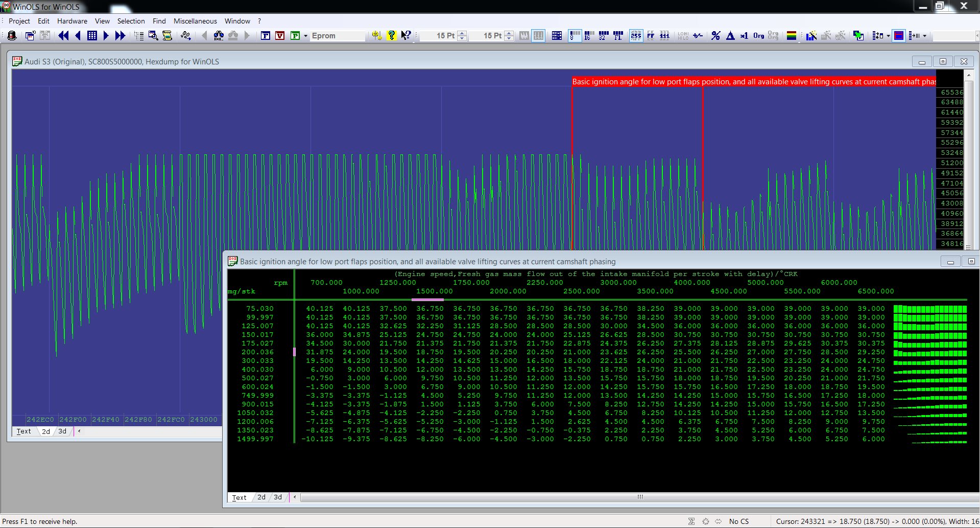Screen dimensions: 980x528
Task: Click the blue grid map icon
Action: click(x=92, y=35)
